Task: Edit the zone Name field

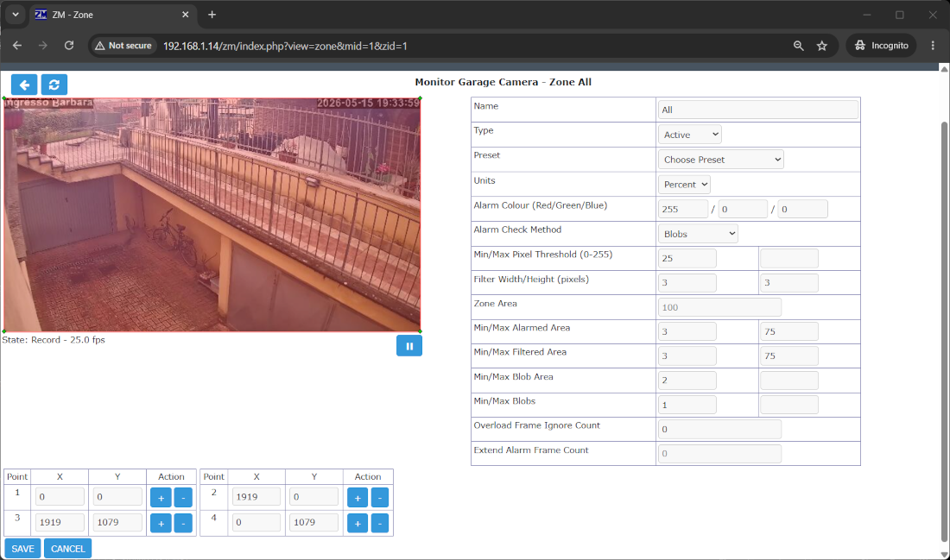Action: point(758,110)
